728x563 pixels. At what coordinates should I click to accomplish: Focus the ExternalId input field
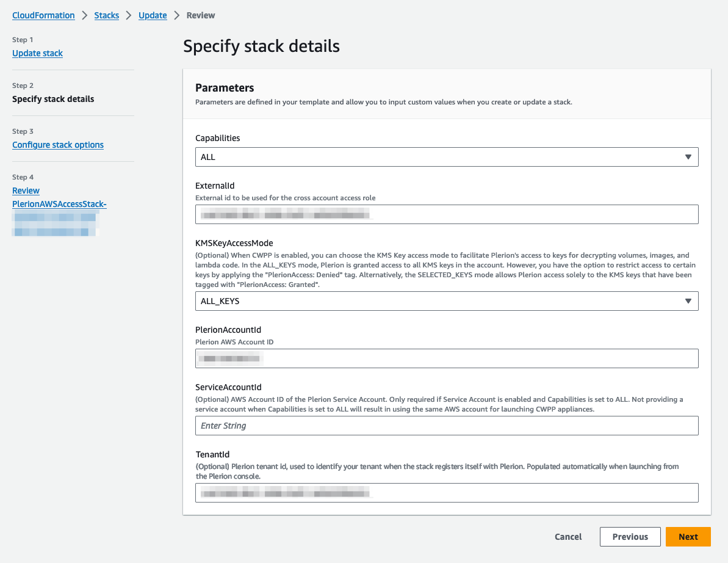(x=447, y=214)
